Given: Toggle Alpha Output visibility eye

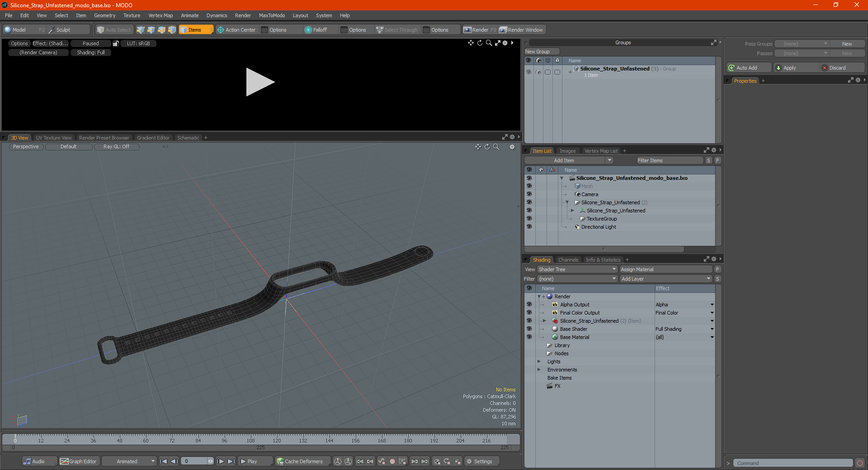Looking at the screenshot, I should [x=529, y=305].
